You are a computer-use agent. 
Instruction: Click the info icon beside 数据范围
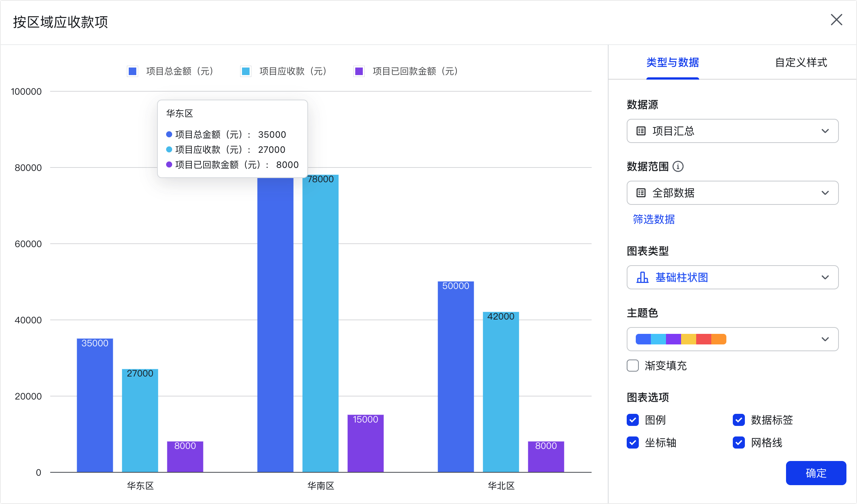678,166
